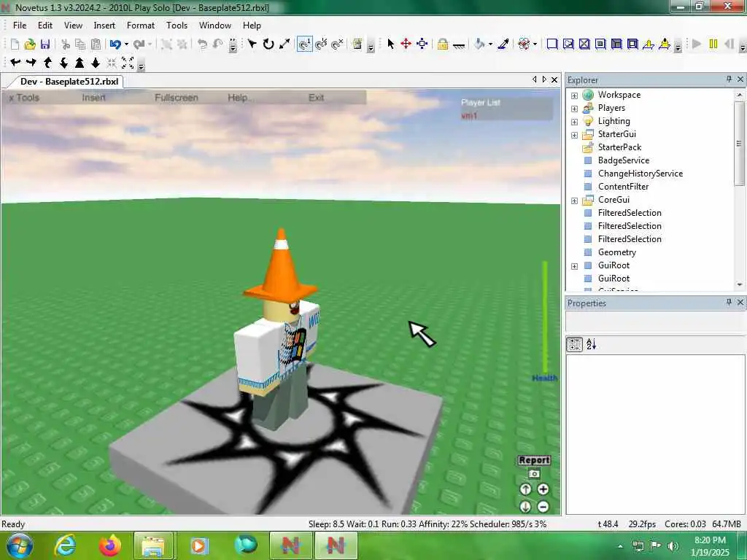Open the Fill color dropdown arrow
747x560 pixels.
coord(490,44)
